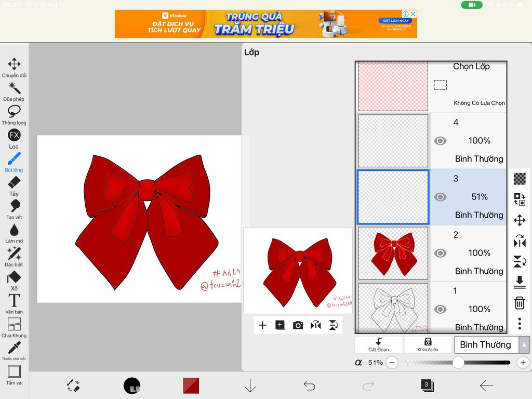This screenshot has height=399, width=532.
Task: Click the brush/eraser switch icon in bottom bar
Action: (x=73, y=386)
